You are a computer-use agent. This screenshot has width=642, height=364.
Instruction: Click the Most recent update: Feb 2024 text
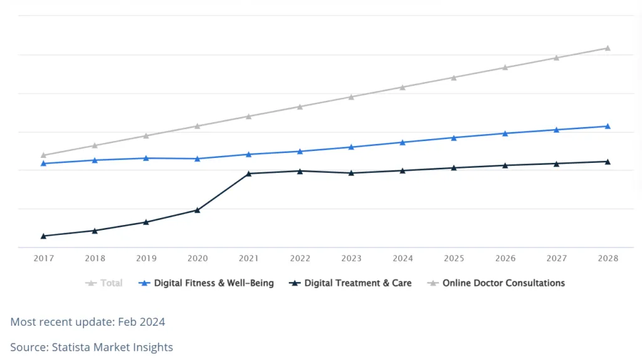tap(88, 322)
